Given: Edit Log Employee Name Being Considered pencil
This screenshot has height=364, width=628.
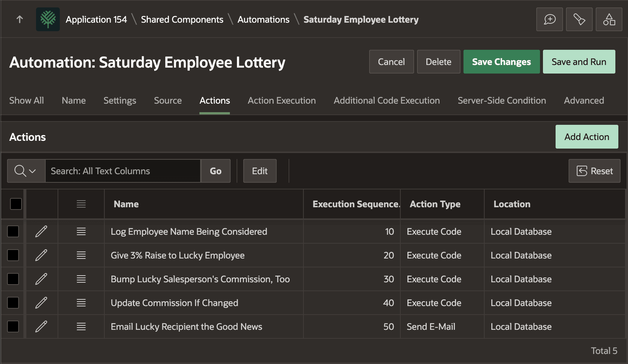Looking at the screenshot, I should [x=41, y=231].
